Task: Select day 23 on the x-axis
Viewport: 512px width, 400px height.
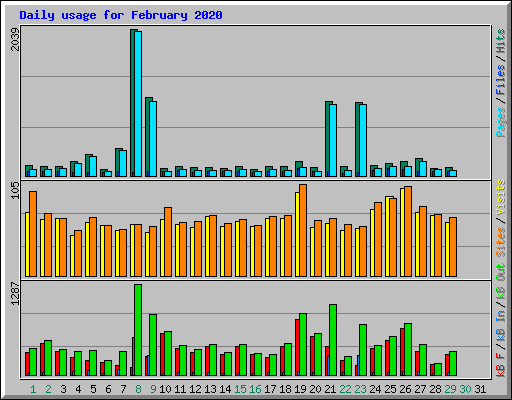Action: [360, 389]
